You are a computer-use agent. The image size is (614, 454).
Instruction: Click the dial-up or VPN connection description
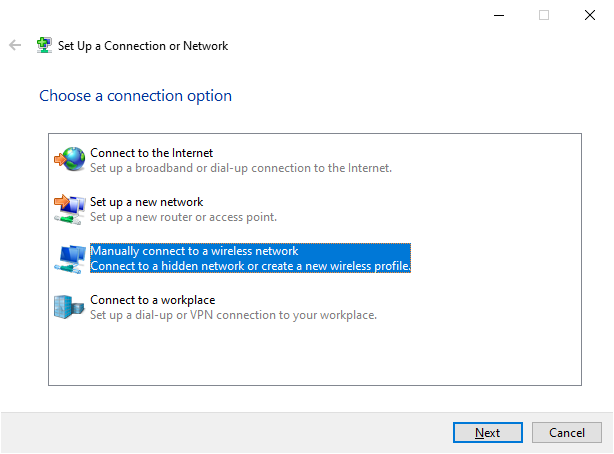[232, 315]
